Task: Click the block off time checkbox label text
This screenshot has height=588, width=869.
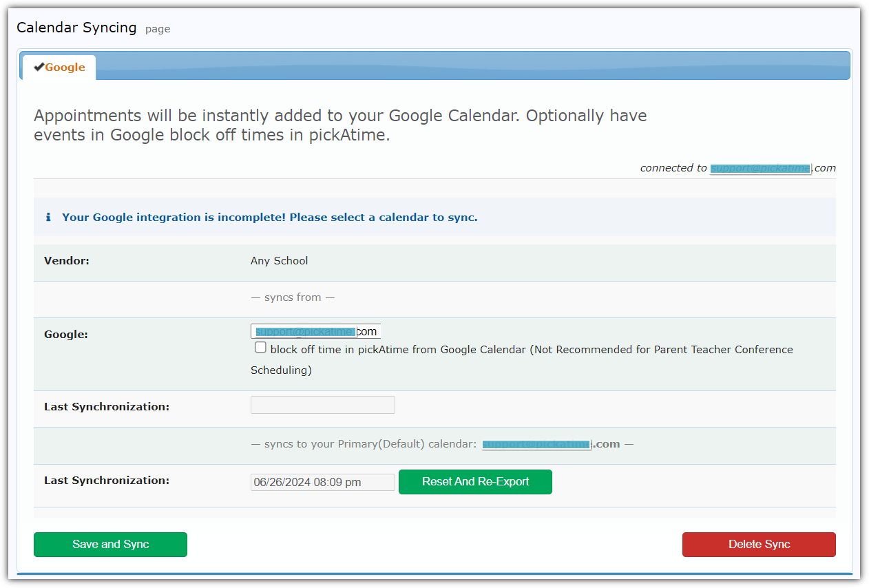Action: pos(530,350)
